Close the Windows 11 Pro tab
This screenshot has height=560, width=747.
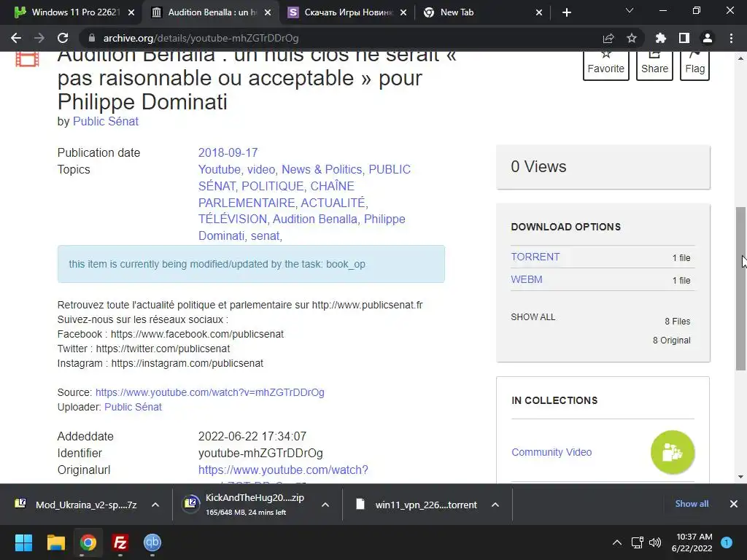pyautogui.click(x=131, y=12)
